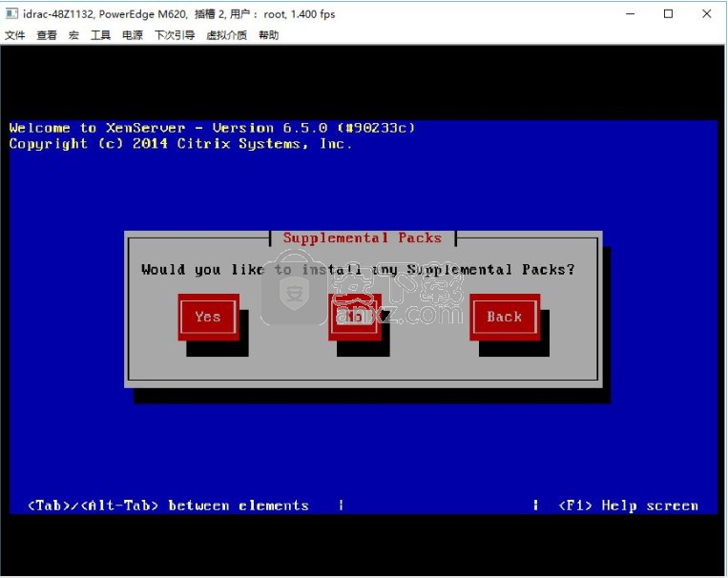
Task: Maximize the iDRAC console window
Action: tap(668, 14)
